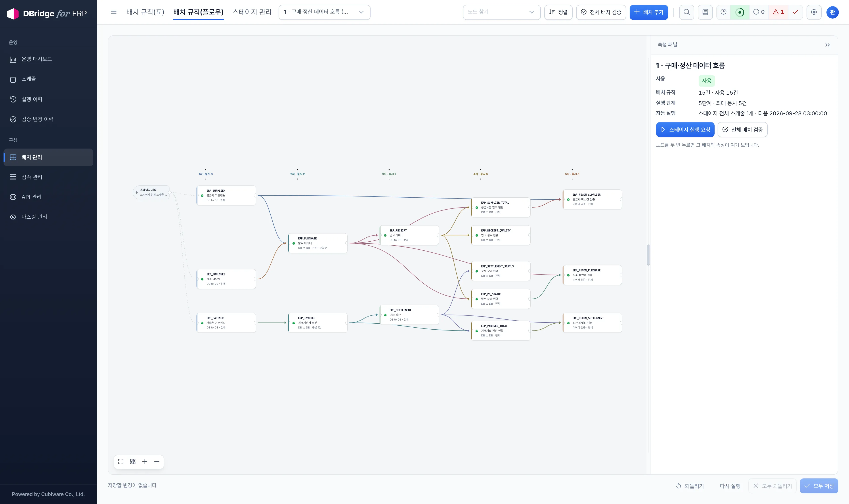This screenshot has height=504, width=849.
Task: Click the green running status indicator
Action: click(740, 12)
